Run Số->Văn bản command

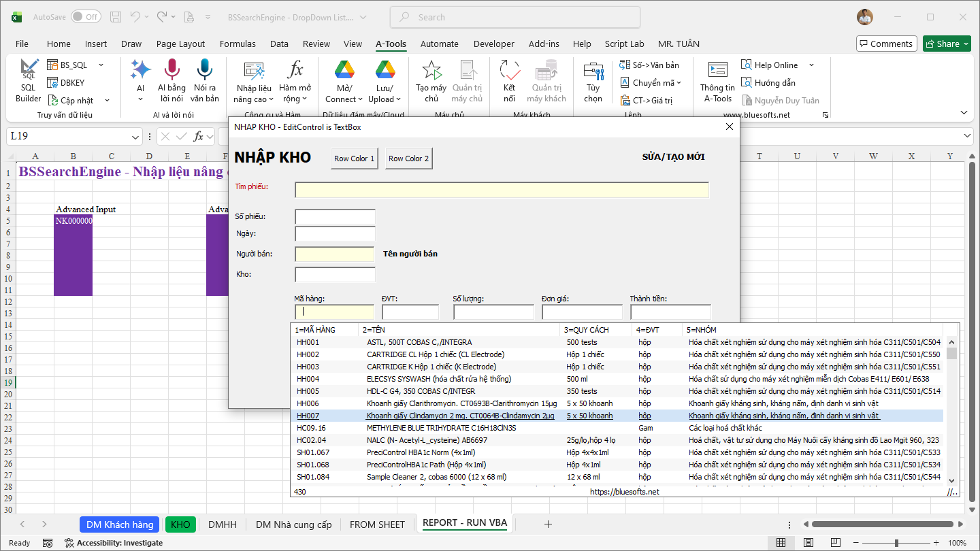[649, 65]
